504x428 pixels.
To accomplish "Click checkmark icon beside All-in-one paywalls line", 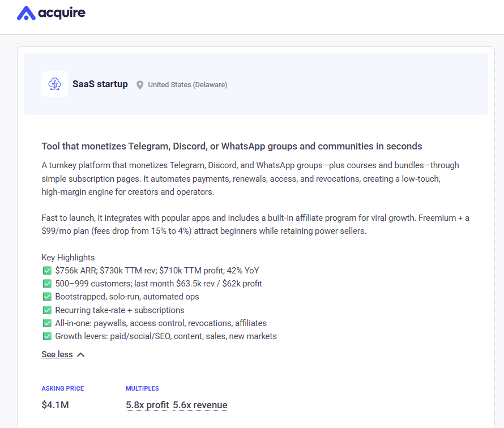I will tap(47, 323).
